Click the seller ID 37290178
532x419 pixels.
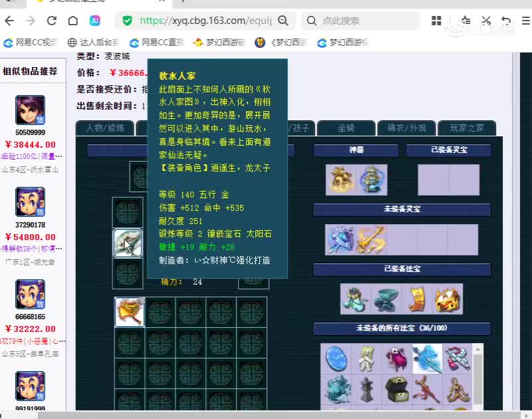(x=30, y=225)
